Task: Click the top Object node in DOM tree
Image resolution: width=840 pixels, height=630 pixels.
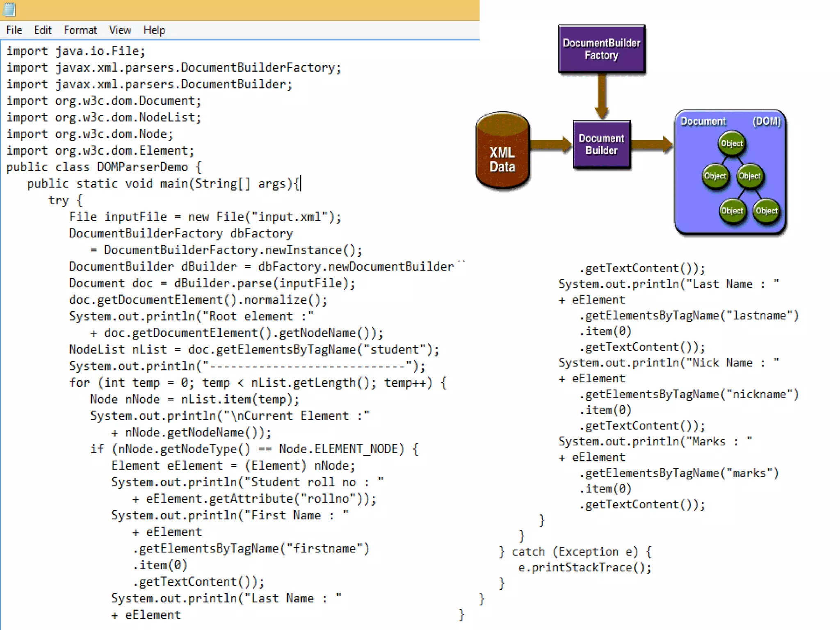Action: click(x=732, y=144)
